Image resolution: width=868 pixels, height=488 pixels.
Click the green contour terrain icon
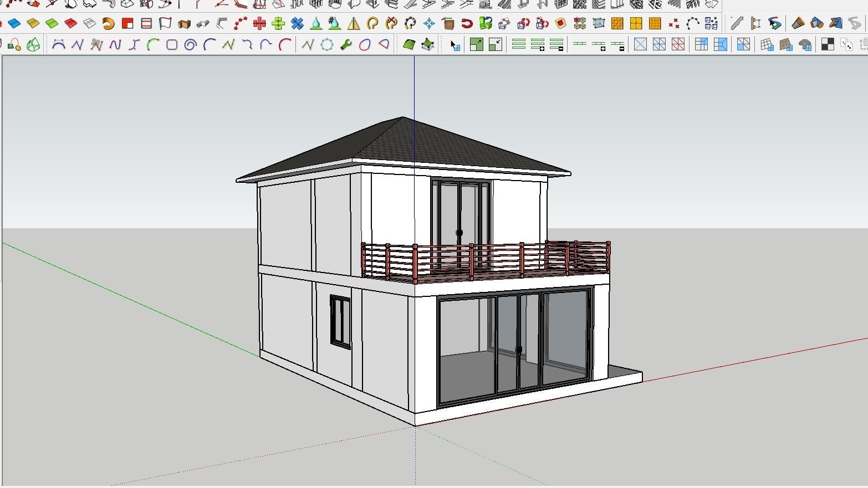409,44
